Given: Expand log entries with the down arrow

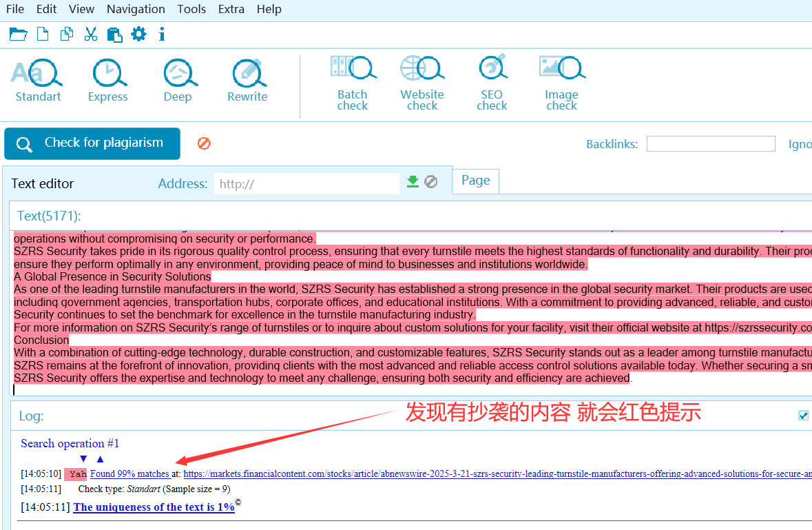Looking at the screenshot, I should pyautogui.click(x=83, y=459).
